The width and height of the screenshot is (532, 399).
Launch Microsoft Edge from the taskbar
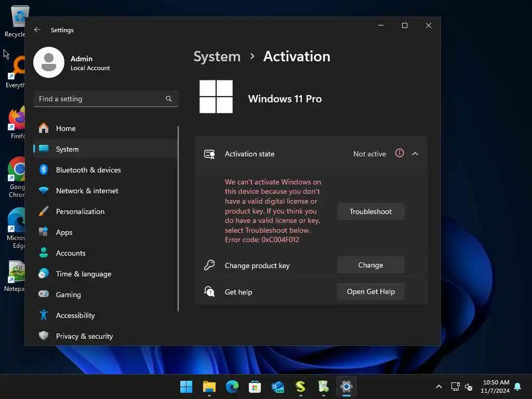232,387
